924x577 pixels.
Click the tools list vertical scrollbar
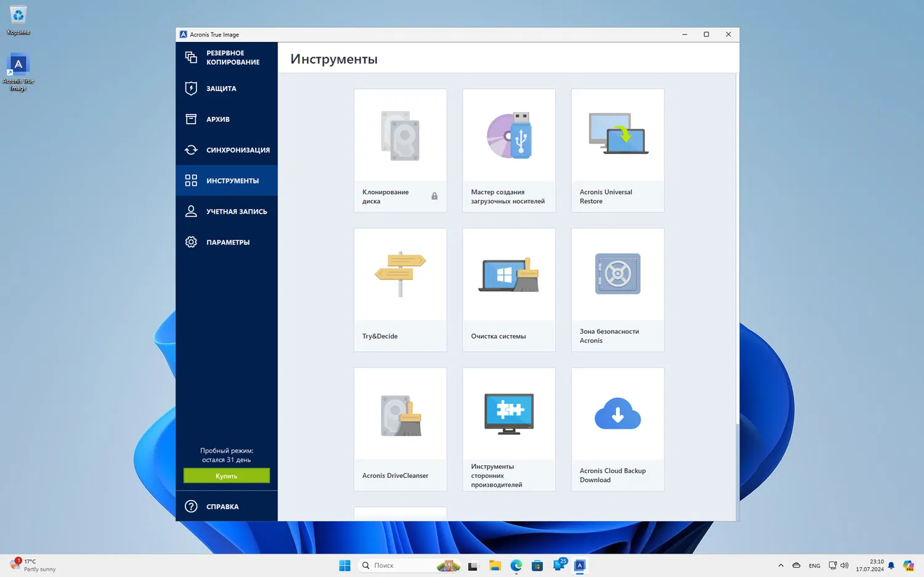pyautogui.click(x=737, y=297)
